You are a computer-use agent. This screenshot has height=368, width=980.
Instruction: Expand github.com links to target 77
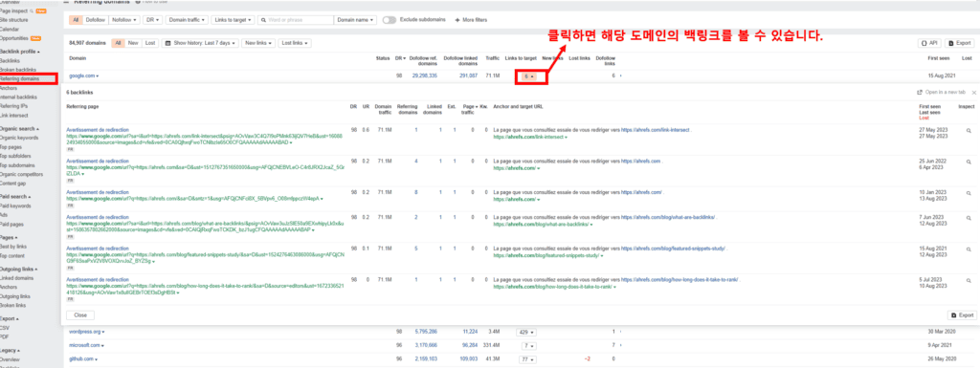click(528, 359)
